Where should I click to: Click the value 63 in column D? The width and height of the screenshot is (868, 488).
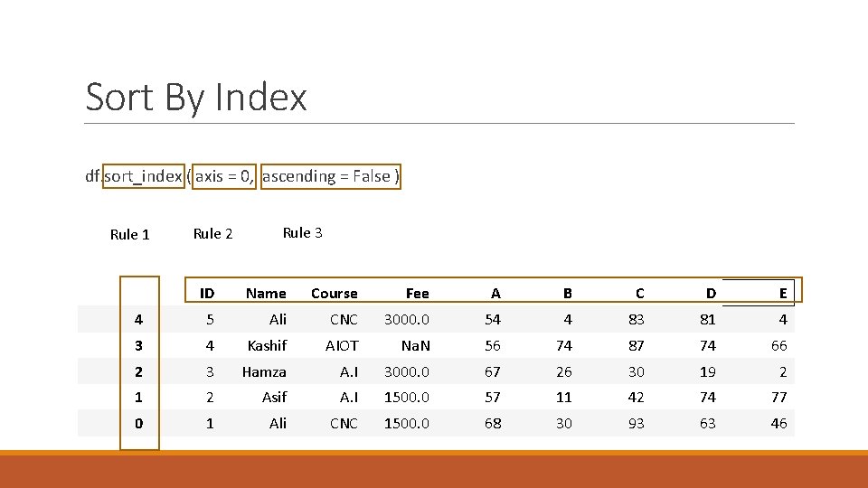(708, 423)
